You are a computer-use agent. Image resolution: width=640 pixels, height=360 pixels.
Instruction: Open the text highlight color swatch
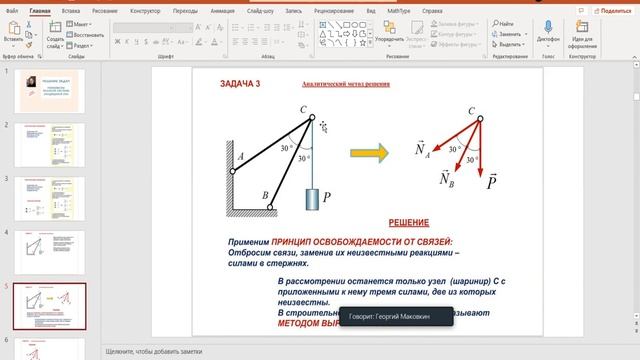[199, 42]
